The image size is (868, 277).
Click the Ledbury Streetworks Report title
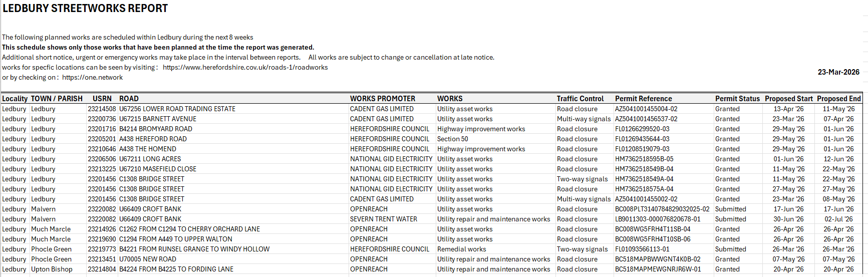(x=85, y=9)
